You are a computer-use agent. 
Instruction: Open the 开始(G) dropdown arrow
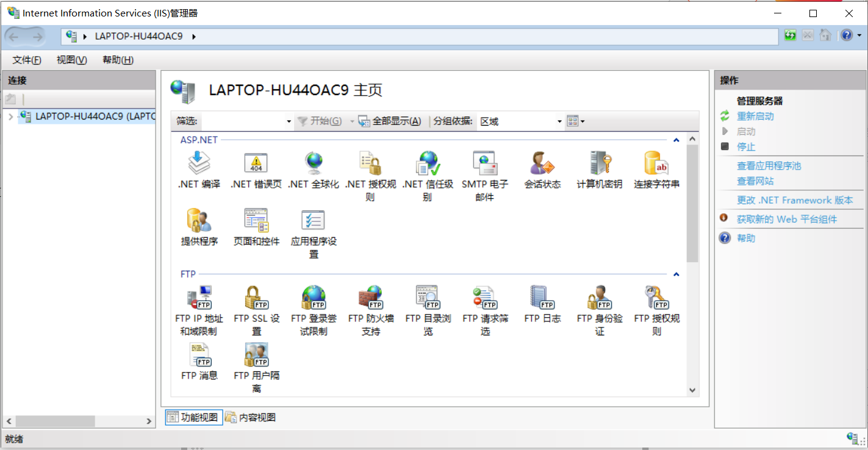(352, 121)
